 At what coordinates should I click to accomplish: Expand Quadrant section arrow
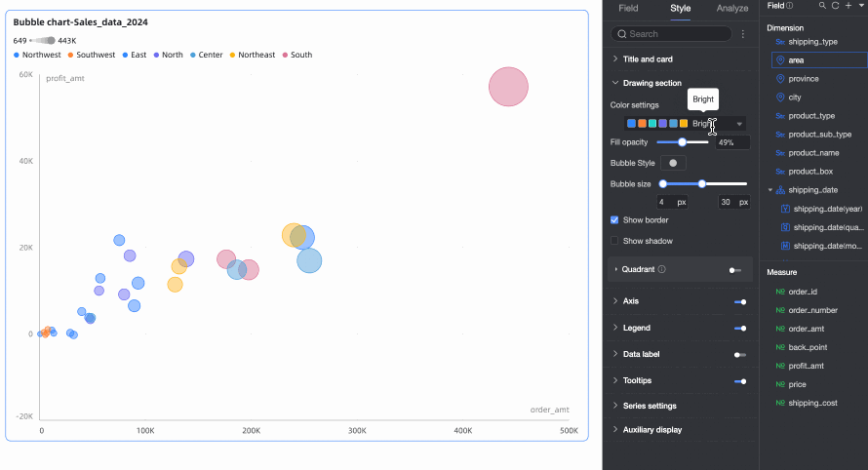click(x=615, y=269)
